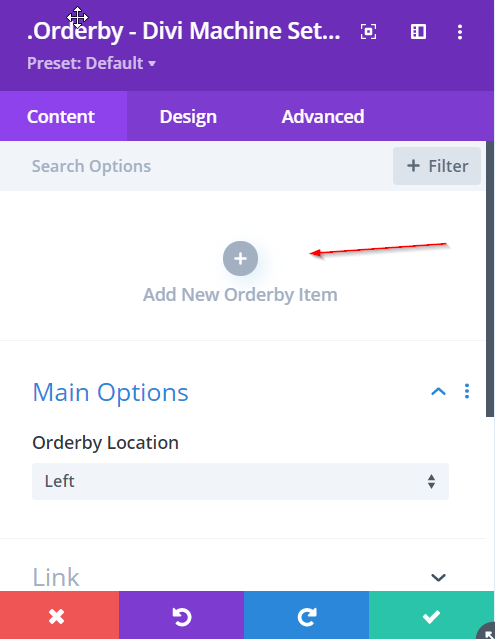
Task: Click the purple undo arrow button
Action: [x=181, y=615]
